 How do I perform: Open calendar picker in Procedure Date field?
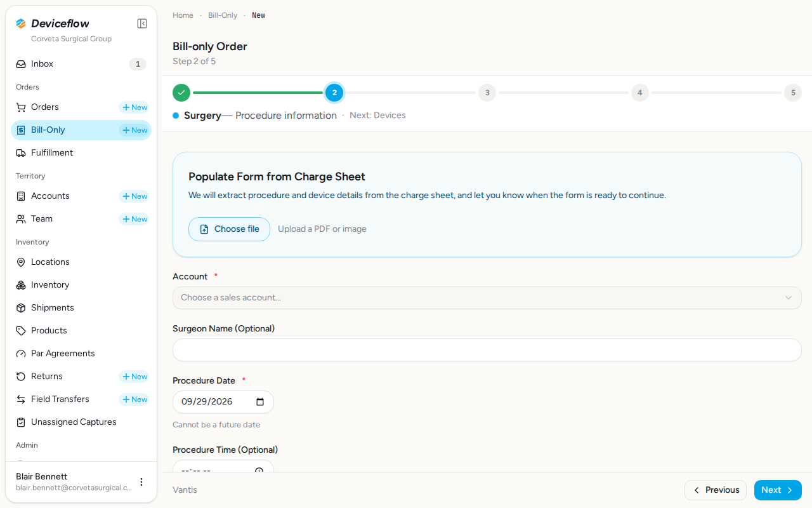[x=260, y=402]
